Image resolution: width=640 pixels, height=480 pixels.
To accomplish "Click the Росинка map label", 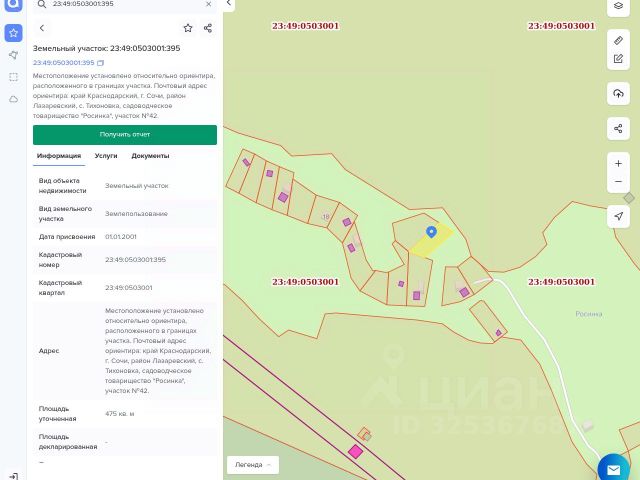I will click(589, 314).
